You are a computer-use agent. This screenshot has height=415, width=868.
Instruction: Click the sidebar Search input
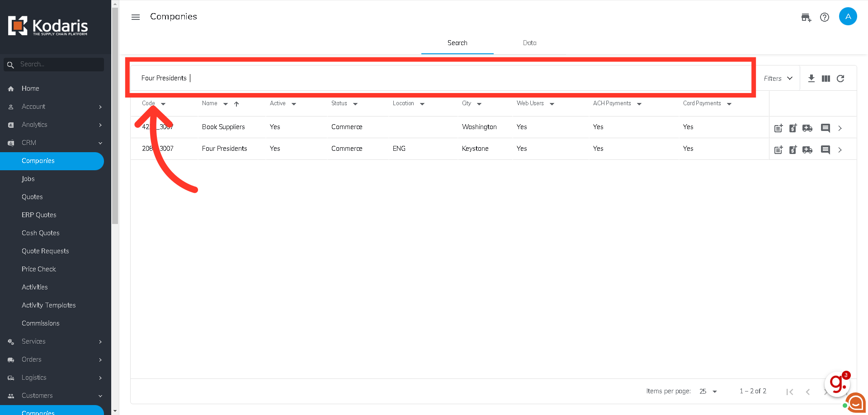click(x=54, y=65)
